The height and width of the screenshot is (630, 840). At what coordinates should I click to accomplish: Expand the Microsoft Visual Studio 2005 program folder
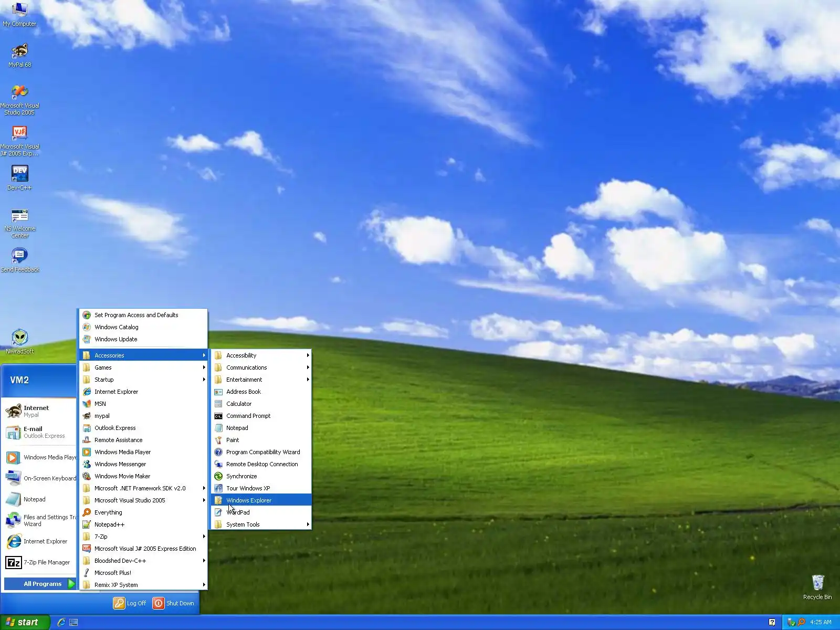[143, 500]
